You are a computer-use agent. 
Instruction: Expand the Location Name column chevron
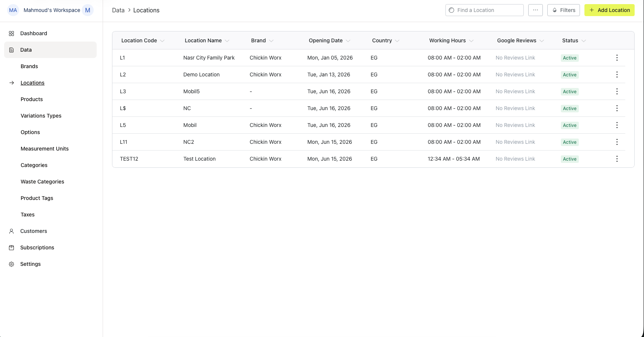pyautogui.click(x=227, y=41)
